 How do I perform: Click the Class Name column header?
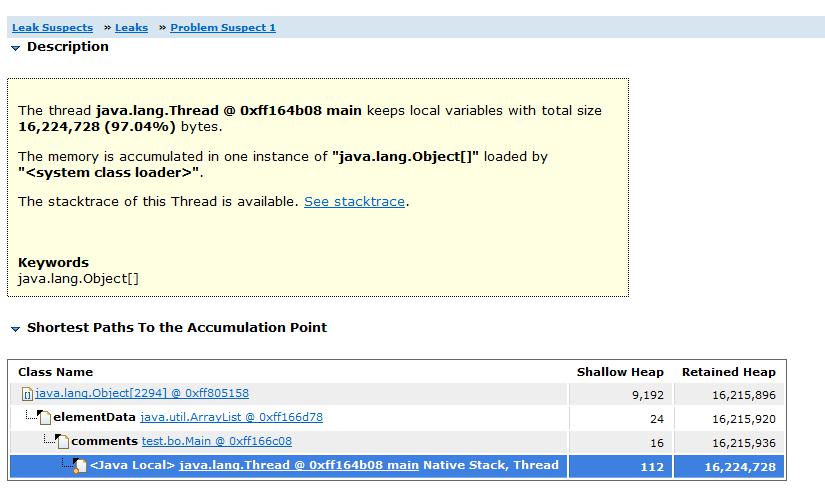point(55,372)
